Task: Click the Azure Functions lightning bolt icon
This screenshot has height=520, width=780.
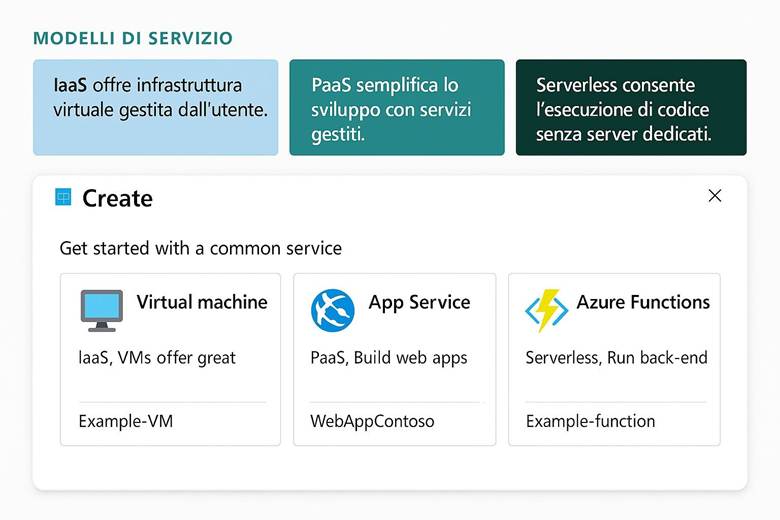Action: 546,310
